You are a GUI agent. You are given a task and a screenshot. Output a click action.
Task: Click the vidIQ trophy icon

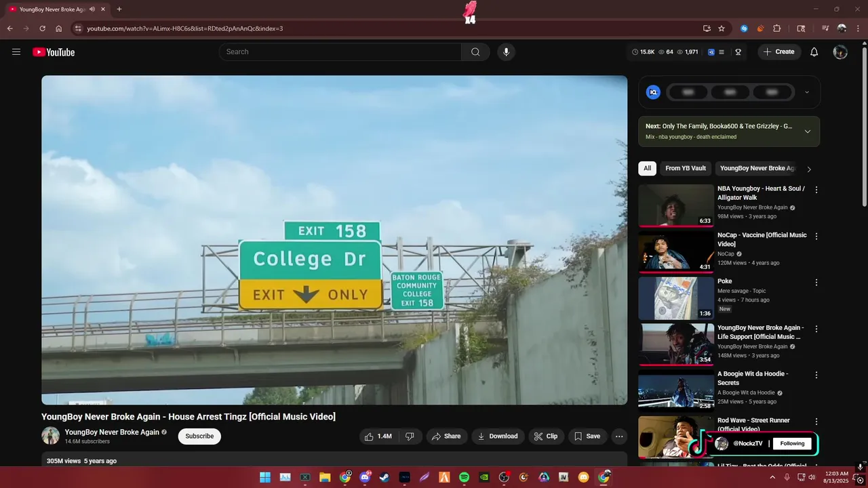(738, 52)
